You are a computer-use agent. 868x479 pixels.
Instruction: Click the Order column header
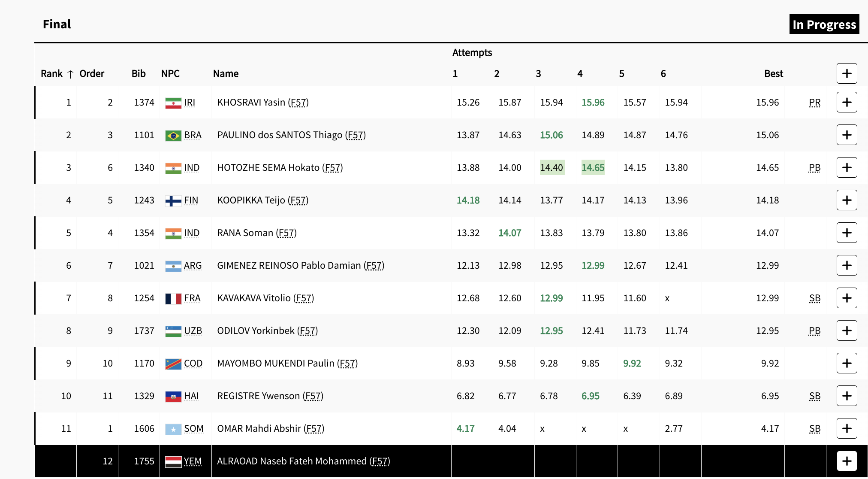coord(92,73)
